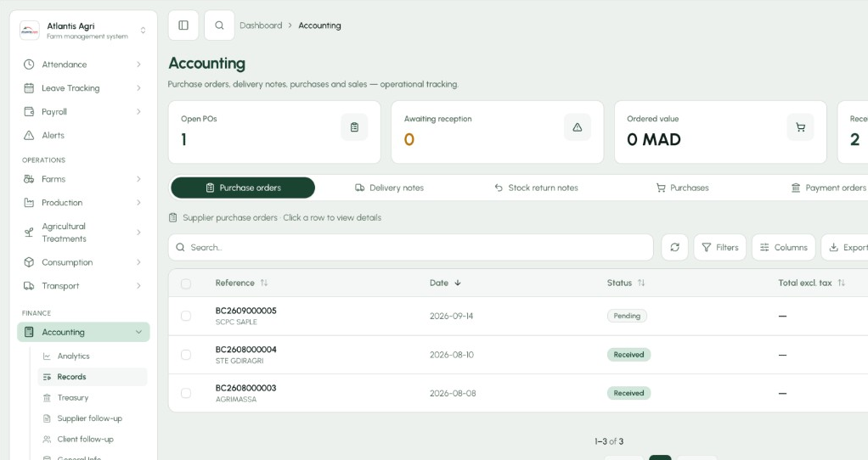Click the Open POs clipboard icon
This screenshot has width=868, height=460.
point(354,127)
